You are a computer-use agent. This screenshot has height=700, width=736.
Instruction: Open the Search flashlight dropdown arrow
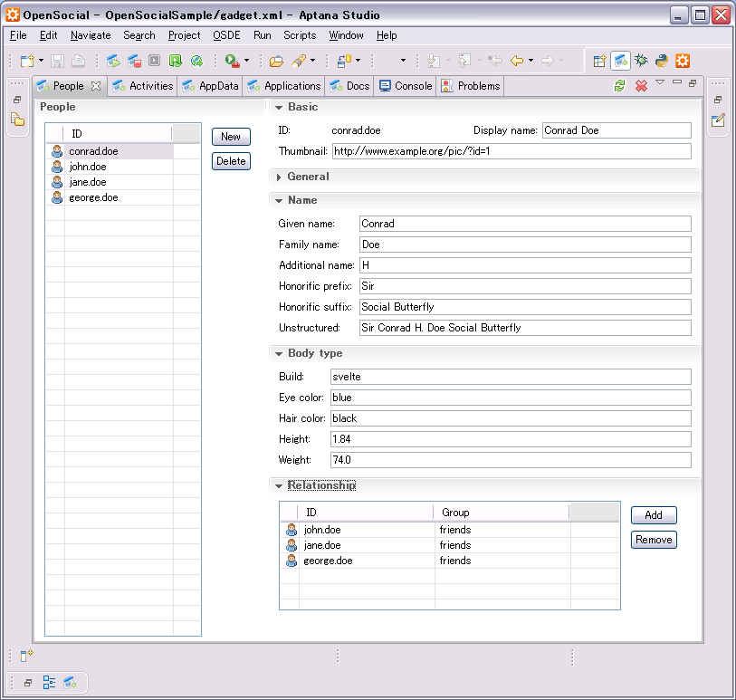pyautogui.click(x=313, y=61)
